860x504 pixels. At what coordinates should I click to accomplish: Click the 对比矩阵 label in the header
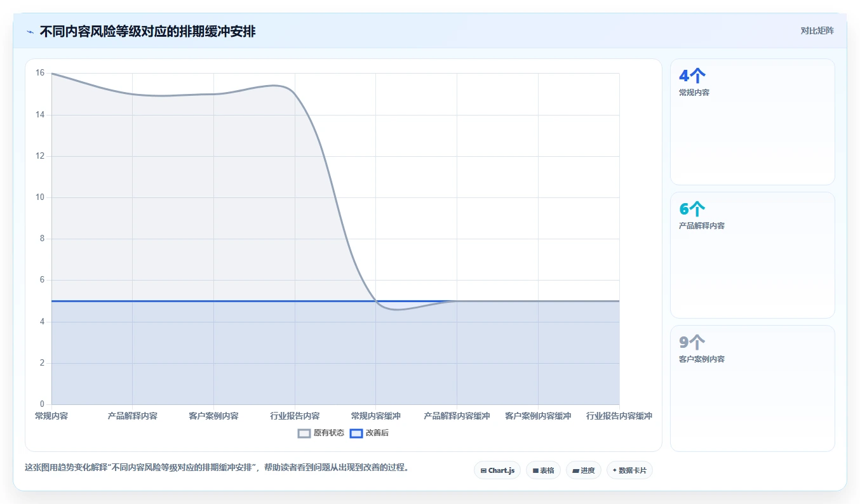click(x=817, y=30)
